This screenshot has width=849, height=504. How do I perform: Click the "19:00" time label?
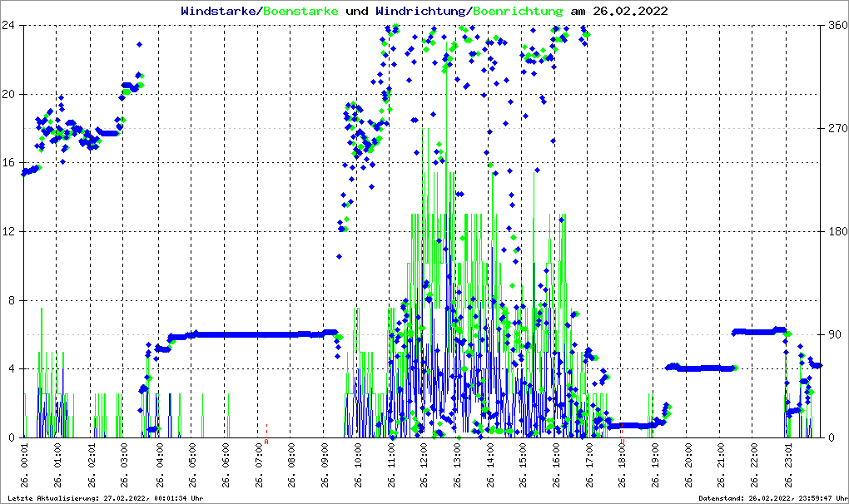[x=655, y=457]
